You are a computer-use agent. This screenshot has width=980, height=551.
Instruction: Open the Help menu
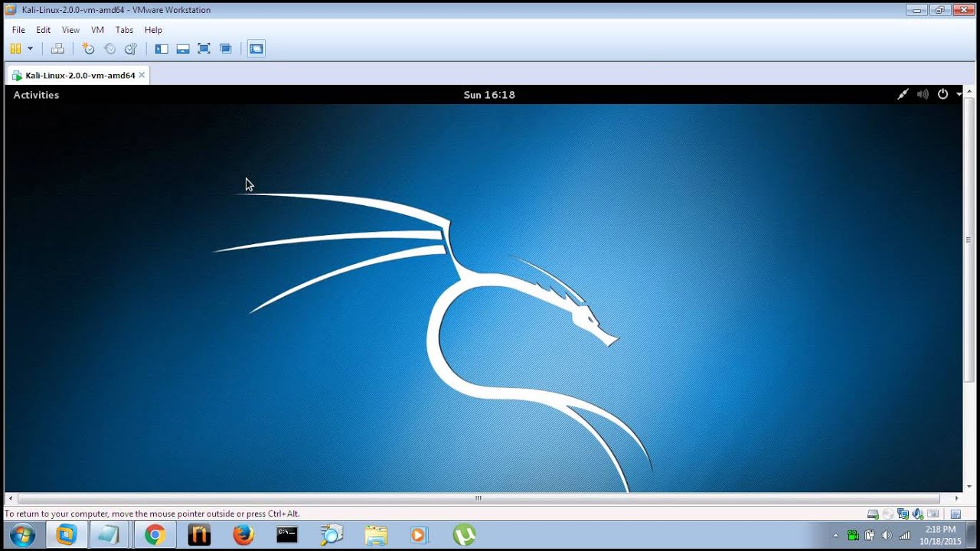[153, 30]
